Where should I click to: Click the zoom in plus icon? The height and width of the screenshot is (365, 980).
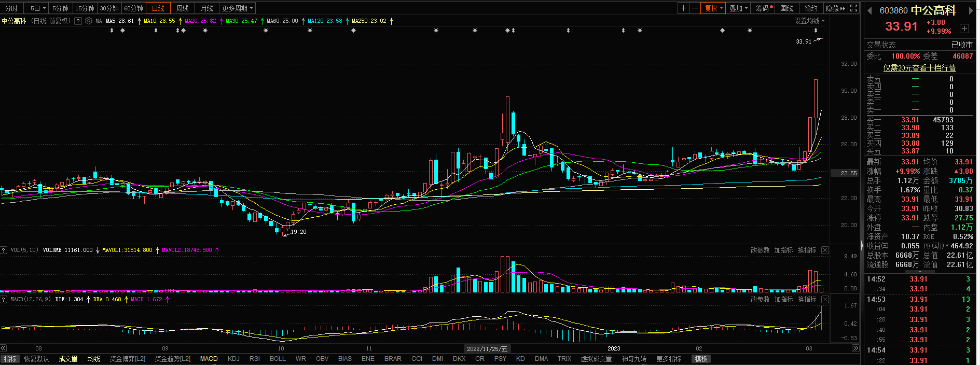[683, 8]
